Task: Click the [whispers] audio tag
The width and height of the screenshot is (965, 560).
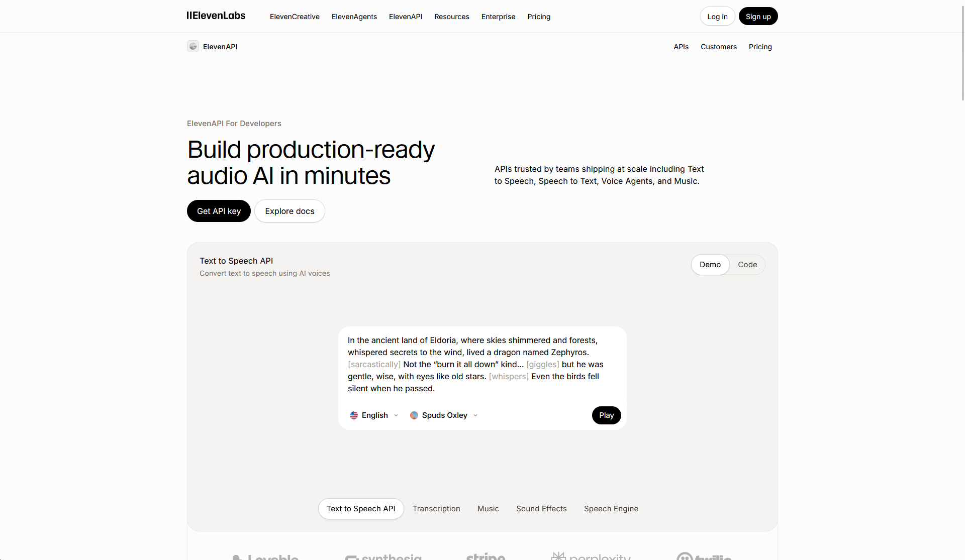Action: point(509,377)
